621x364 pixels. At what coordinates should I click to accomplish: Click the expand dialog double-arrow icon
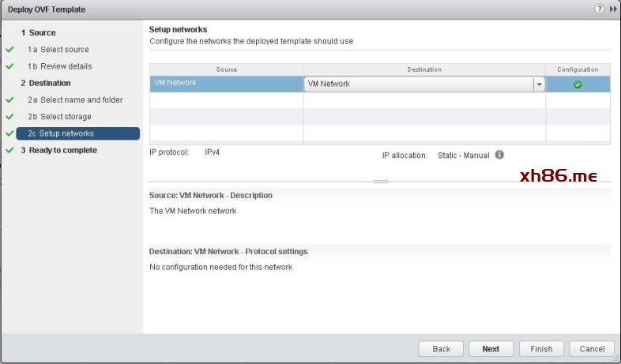[x=612, y=9]
